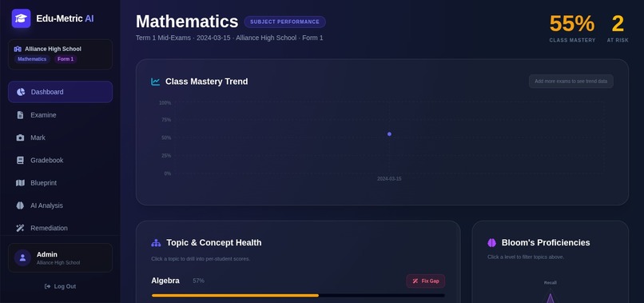Click the AI Analysis brain icon

click(x=20, y=205)
